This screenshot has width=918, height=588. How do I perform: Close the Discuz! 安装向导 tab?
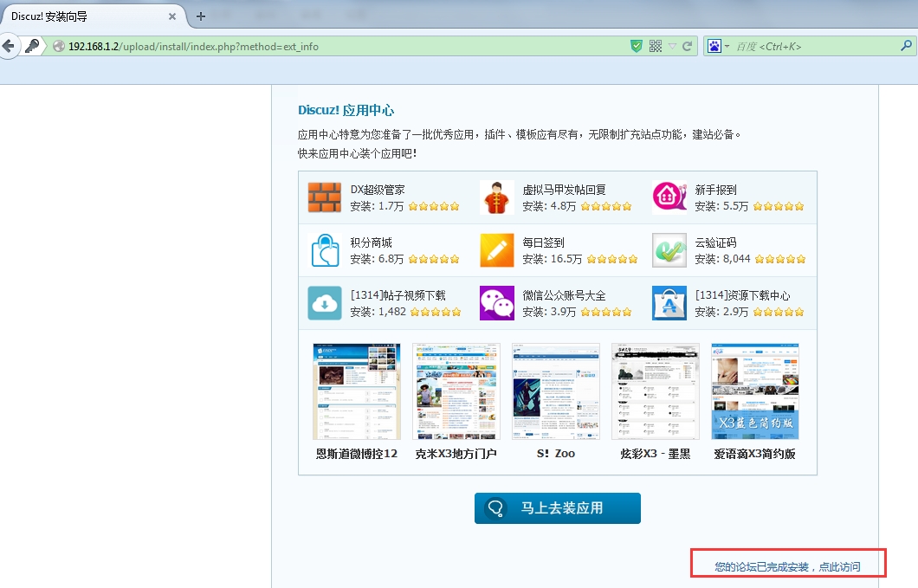[172, 16]
